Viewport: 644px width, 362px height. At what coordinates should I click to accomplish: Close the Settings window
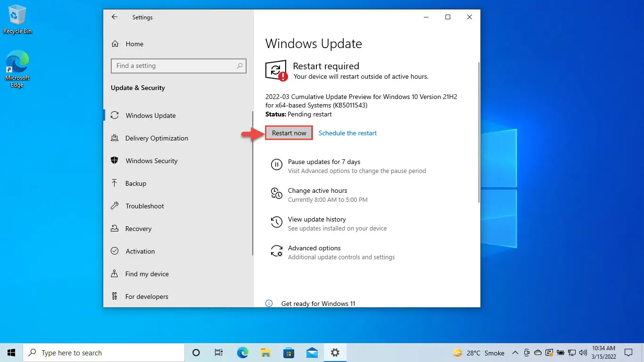[470, 17]
